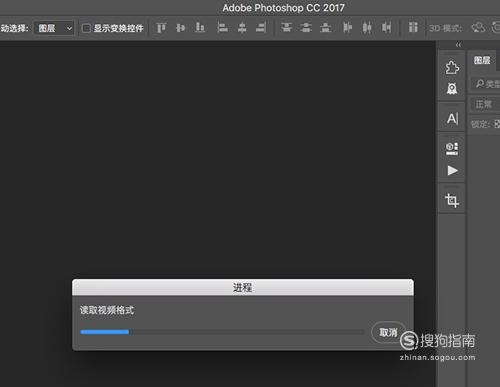
Task: Click the Adobe Photoshop CC 2017 title
Action: [x=283, y=8]
